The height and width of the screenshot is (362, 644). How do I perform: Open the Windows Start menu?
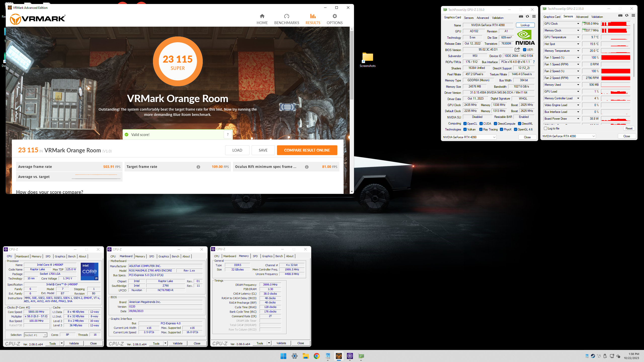(x=283, y=356)
